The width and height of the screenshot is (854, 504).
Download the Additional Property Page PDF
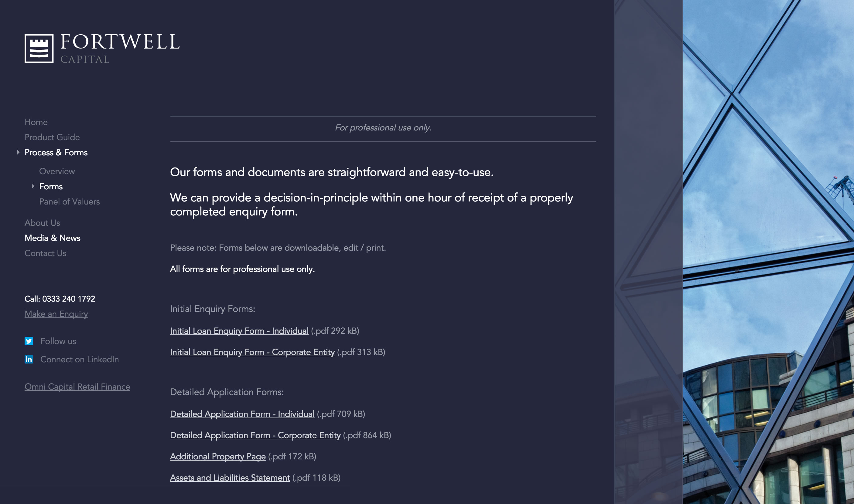(217, 456)
